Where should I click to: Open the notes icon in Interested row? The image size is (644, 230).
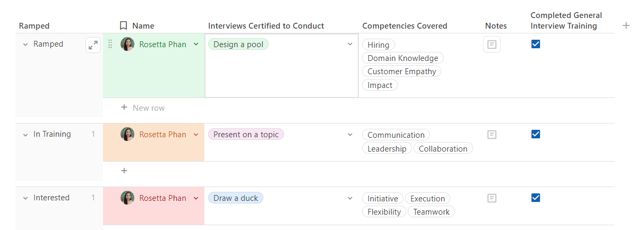click(x=492, y=198)
